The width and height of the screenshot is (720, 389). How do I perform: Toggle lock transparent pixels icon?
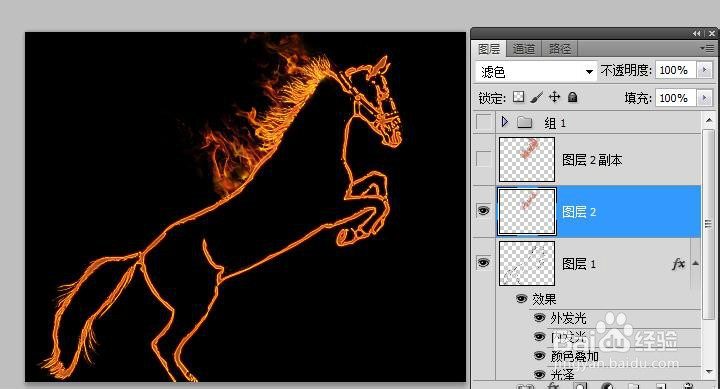519,97
